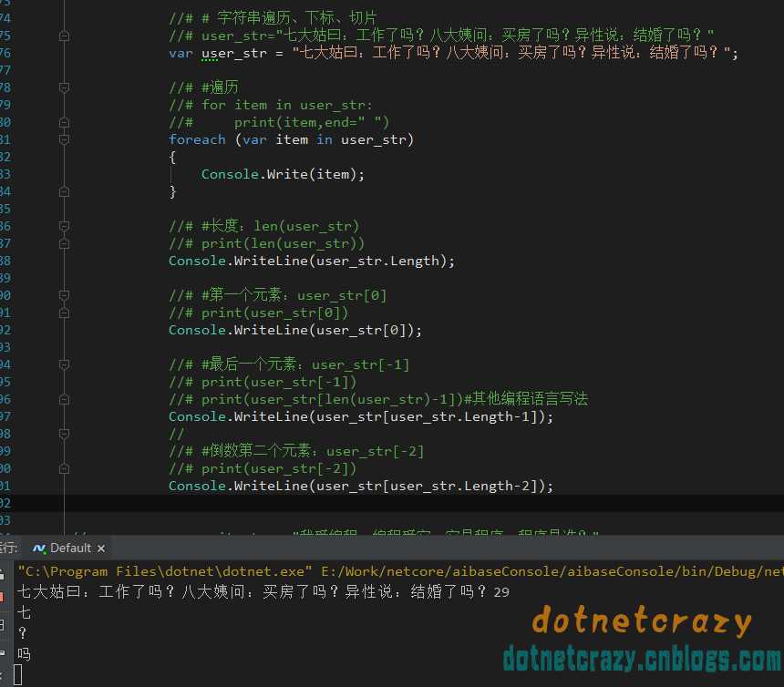Toggle fold marker beside 'print(item,end=' comment
Viewport: 784px width, 687px height.
pos(64,122)
